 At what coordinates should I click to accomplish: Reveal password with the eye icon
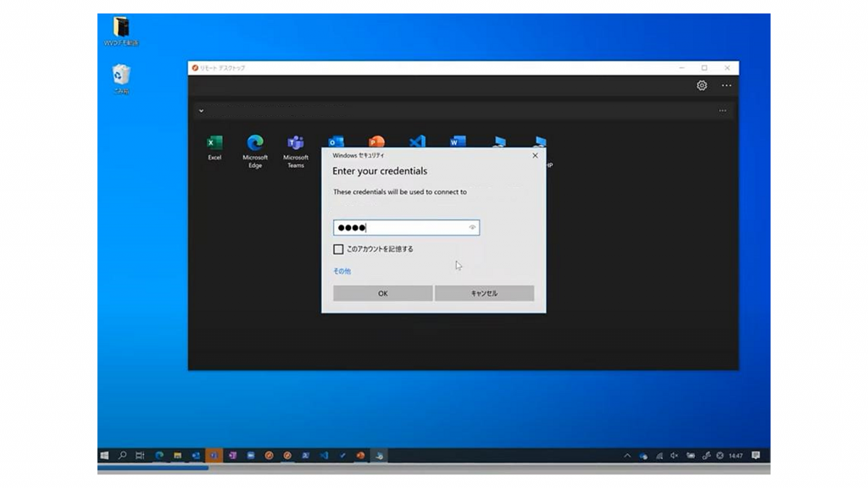click(472, 228)
